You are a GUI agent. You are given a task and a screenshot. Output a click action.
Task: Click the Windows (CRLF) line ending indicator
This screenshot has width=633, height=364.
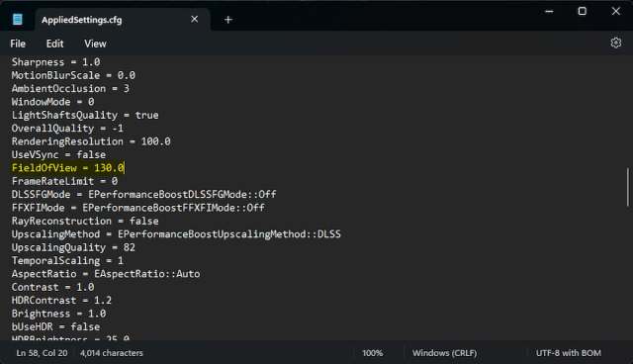pos(444,353)
